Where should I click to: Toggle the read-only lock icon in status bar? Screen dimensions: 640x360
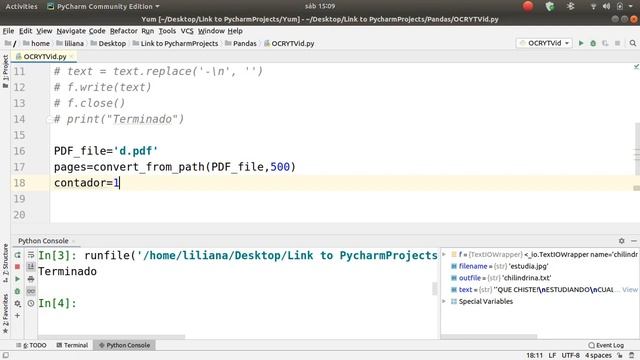620,356
